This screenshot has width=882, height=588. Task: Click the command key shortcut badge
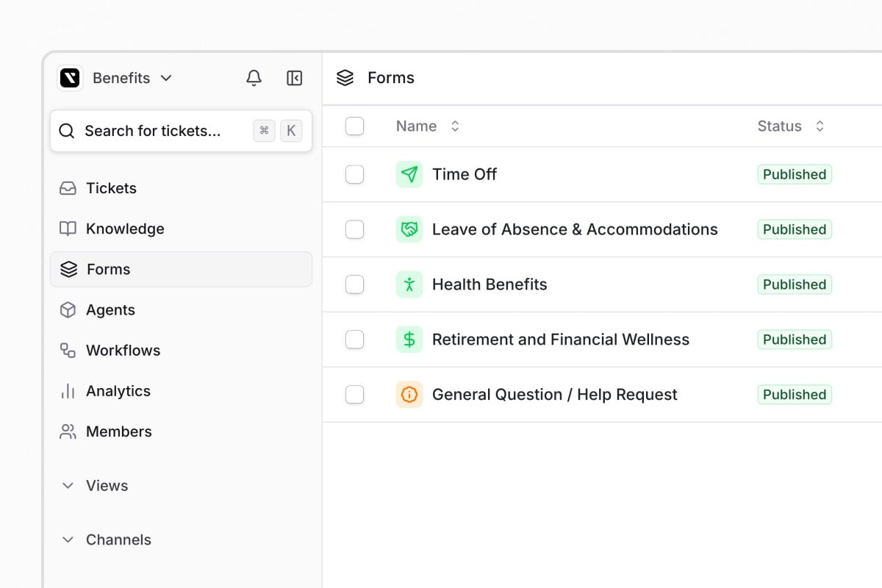pos(264,131)
